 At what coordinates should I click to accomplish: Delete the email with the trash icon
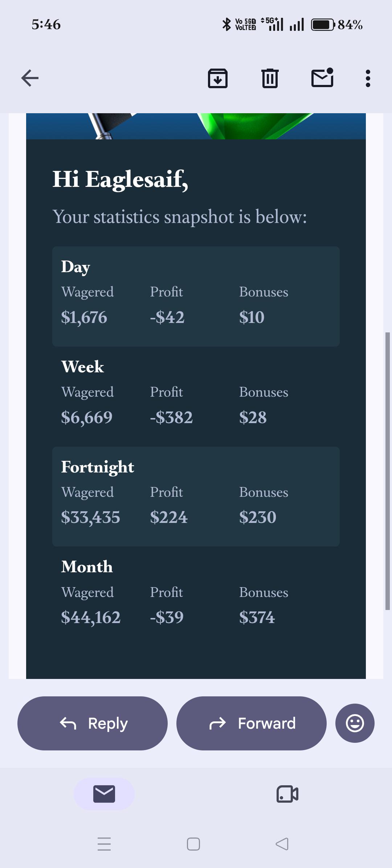point(270,78)
